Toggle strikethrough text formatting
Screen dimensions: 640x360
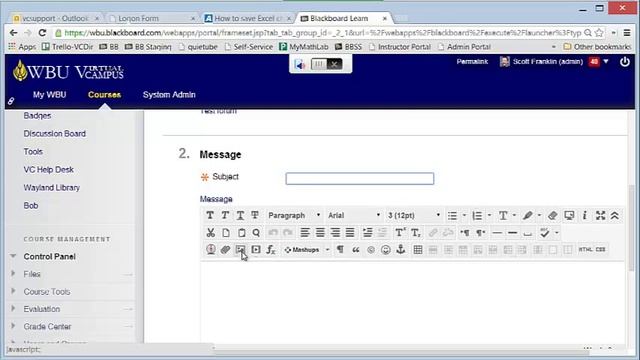point(255,216)
